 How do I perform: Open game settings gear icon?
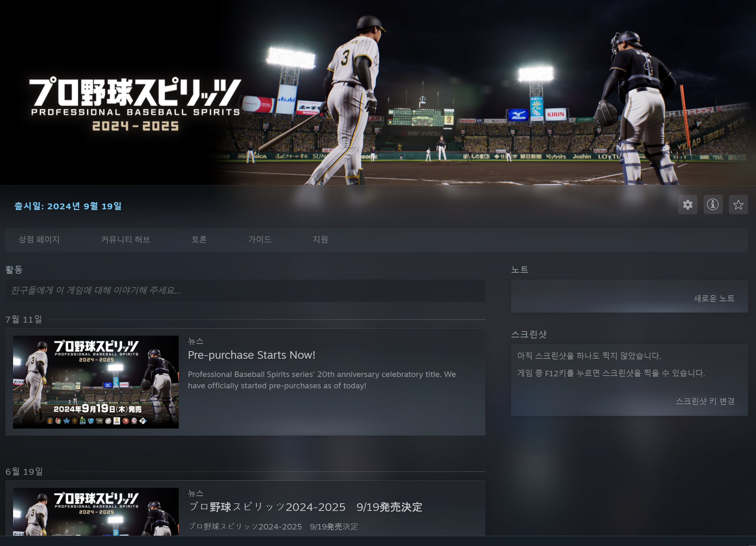click(687, 204)
